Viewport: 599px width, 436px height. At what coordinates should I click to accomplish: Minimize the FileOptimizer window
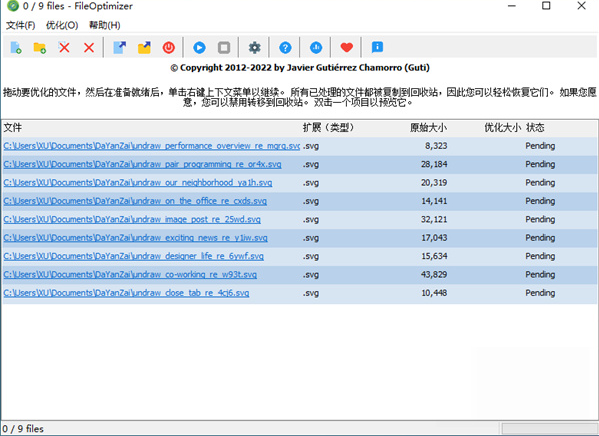512,6
